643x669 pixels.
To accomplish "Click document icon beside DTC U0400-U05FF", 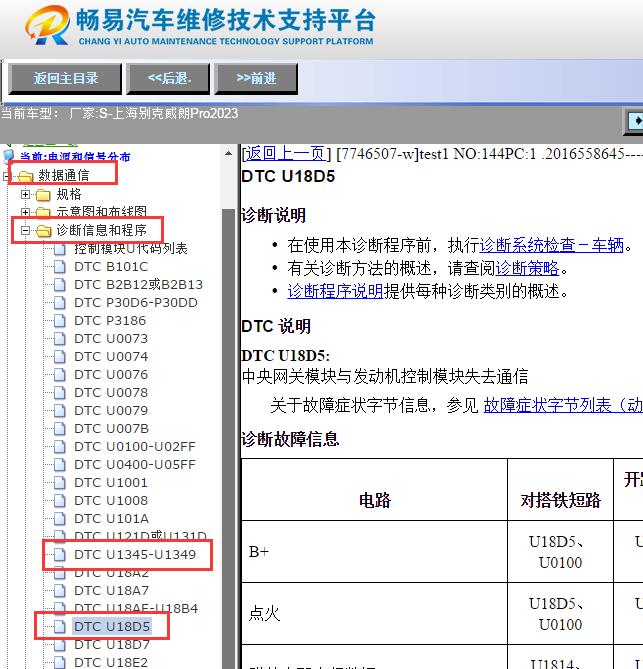I will pos(60,465).
